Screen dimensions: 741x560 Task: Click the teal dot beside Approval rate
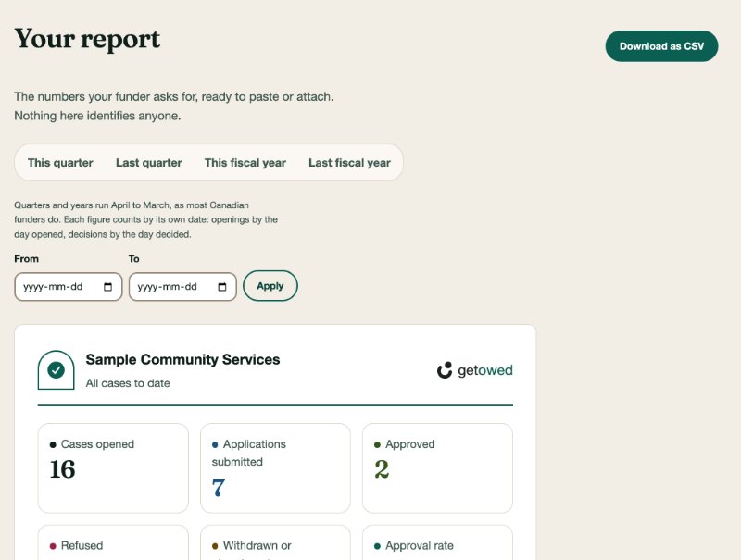377,546
